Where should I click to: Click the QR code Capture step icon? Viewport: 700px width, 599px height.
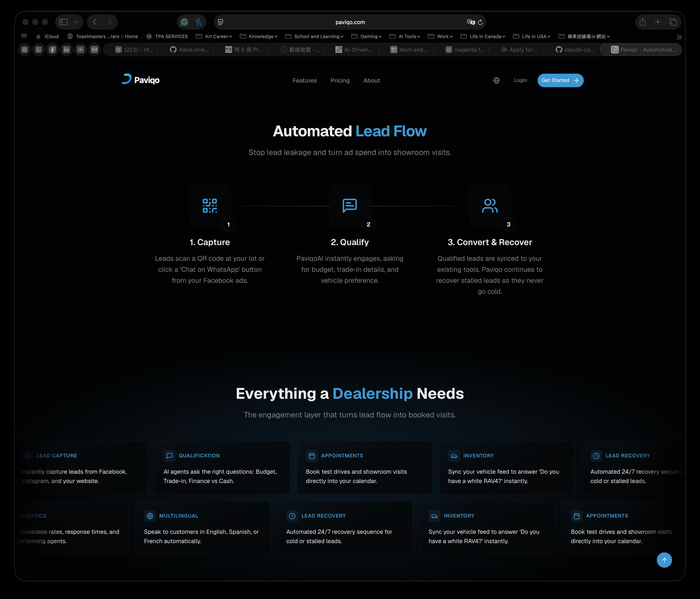click(210, 206)
